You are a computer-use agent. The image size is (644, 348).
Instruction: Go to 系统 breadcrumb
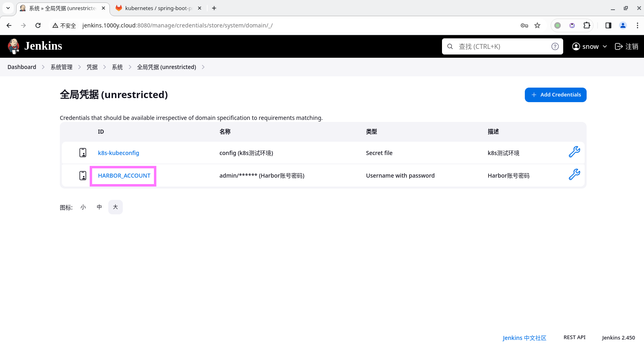tap(117, 67)
